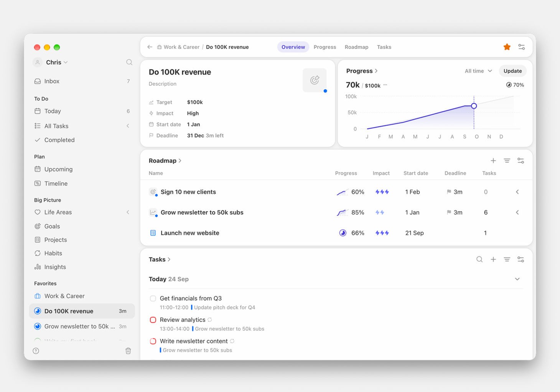Viewport: 560px width, 392px height.
Task: Switch to the Roadmap tab
Action: pyautogui.click(x=356, y=47)
